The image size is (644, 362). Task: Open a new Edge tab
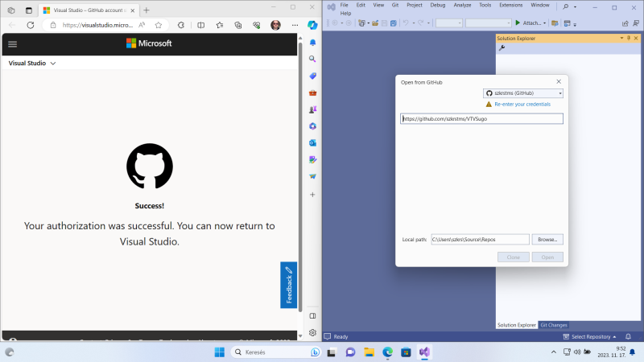147,10
